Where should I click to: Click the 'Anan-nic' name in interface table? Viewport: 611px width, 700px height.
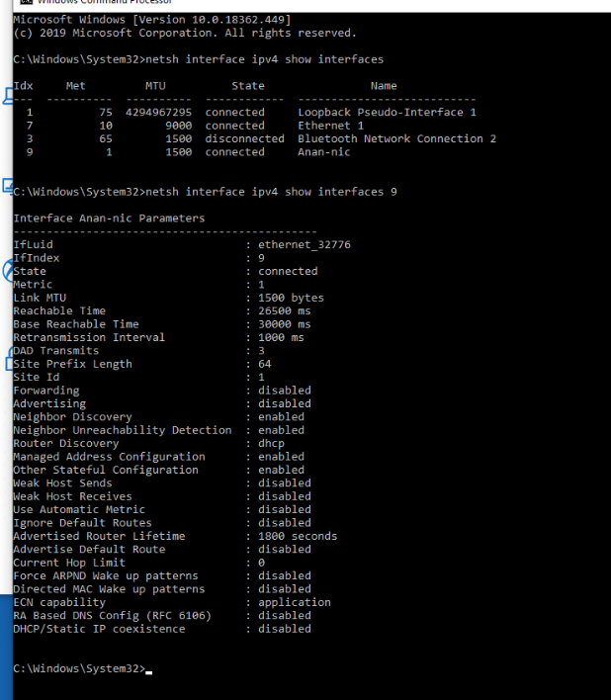coord(323,152)
